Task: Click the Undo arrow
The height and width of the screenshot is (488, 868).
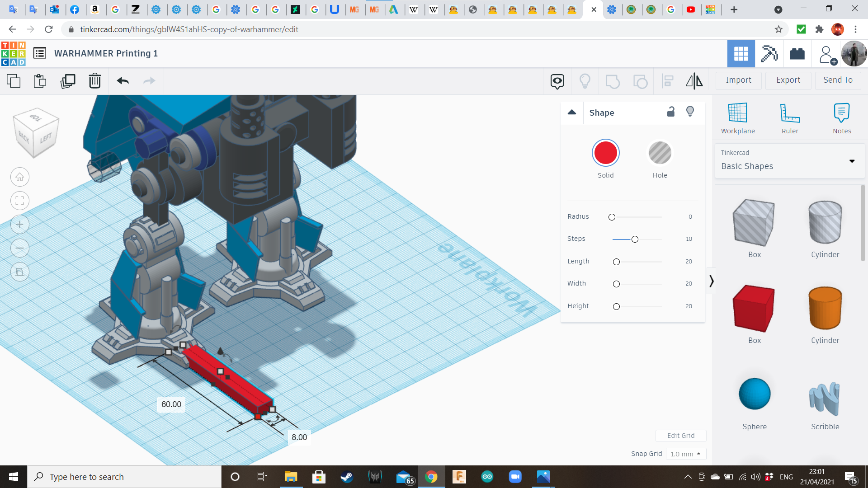Action: click(123, 81)
